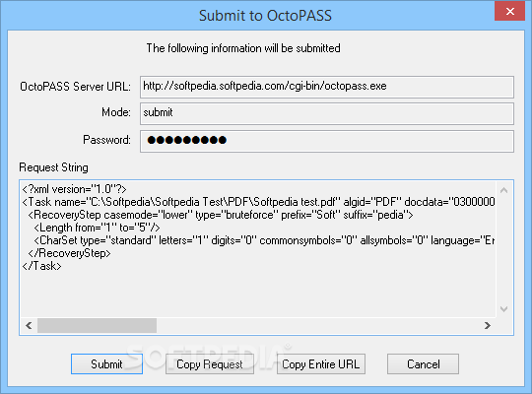Place cursor in the Task name line
This screenshot has height=394, width=532.
tap(258, 202)
